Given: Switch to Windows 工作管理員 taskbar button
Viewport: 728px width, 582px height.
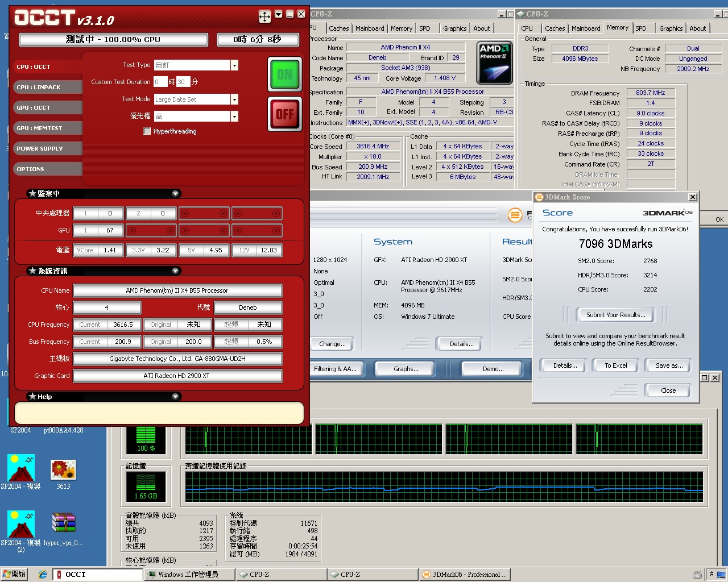Looking at the screenshot, I should point(189,575).
